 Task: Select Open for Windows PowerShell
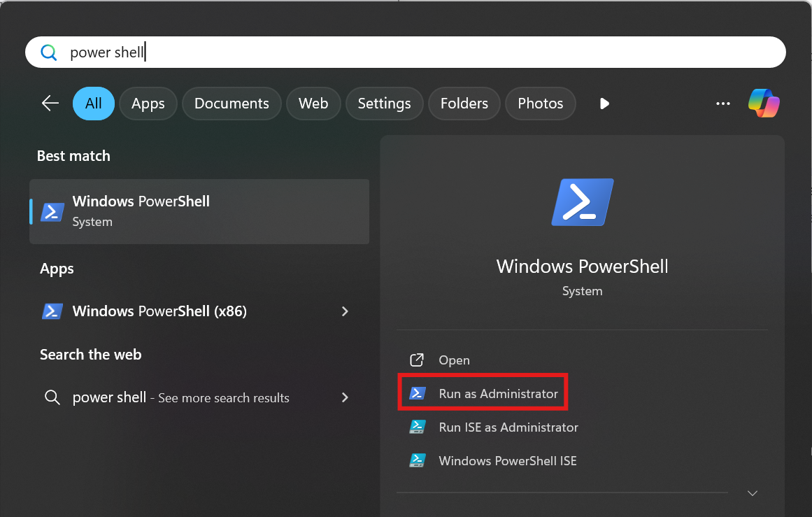[x=454, y=360]
